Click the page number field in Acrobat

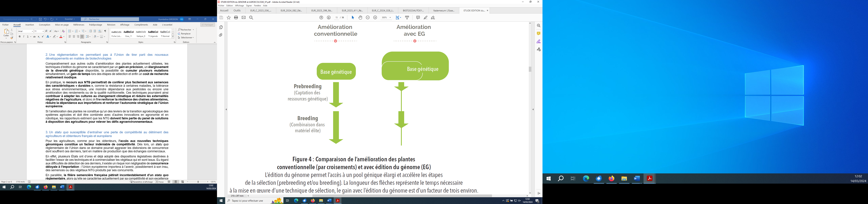[x=336, y=18]
